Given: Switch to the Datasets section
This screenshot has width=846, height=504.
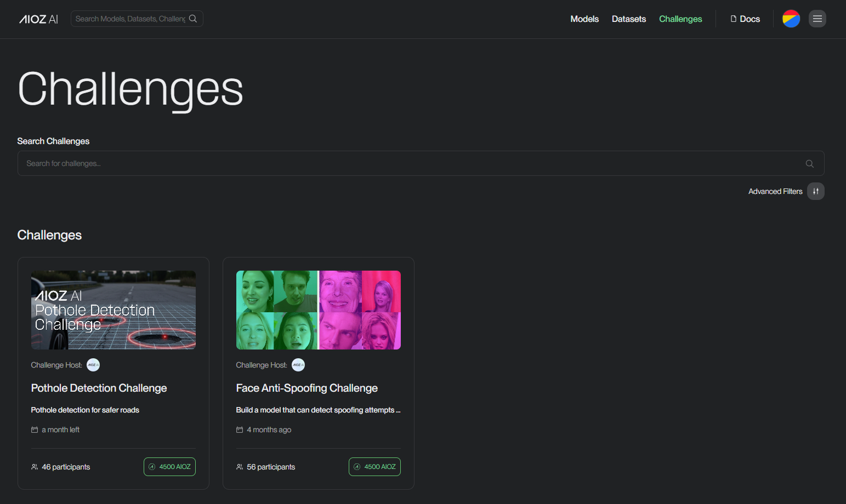Looking at the screenshot, I should [x=628, y=19].
